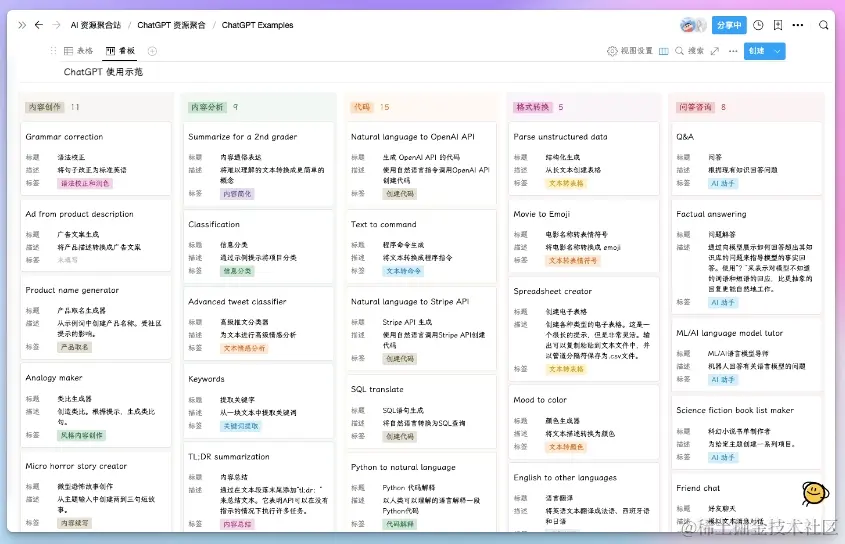Click the blue 文本转命令 tag
The width and height of the screenshot is (845, 544).
[x=403, y=271]
